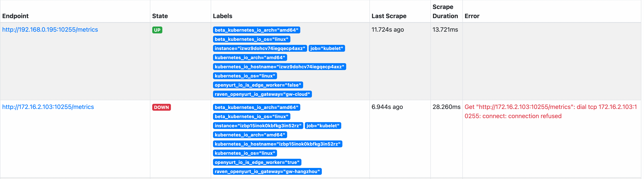
Task: Click the kubernetes_io_hostname="izwz9dohcv74iegqecp4axz" label
Action: coord(280,67)
